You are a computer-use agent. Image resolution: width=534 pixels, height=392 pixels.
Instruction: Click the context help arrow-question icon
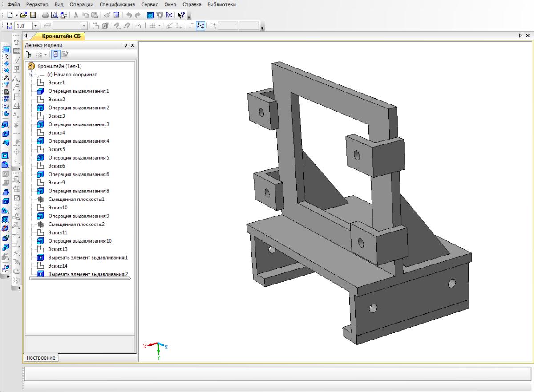tap(181, 15)
